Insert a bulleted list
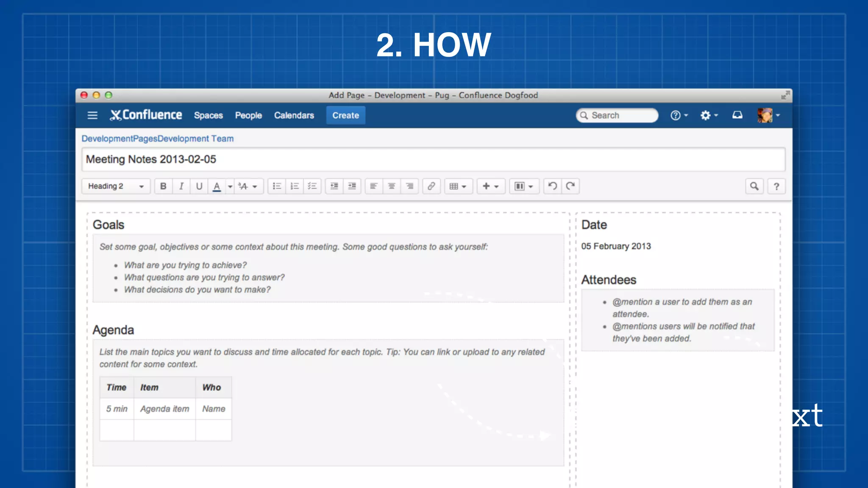868x488 pixels. [x=277, y=186]
